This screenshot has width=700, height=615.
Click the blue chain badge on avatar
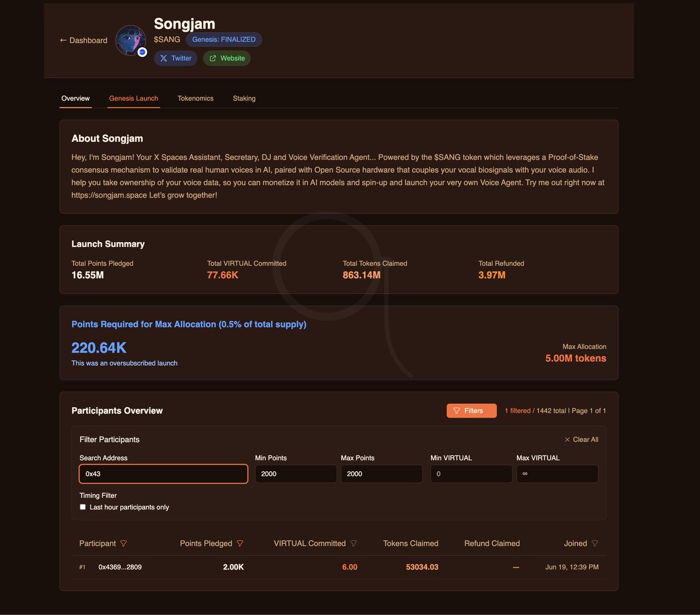(x=142, y=52)
